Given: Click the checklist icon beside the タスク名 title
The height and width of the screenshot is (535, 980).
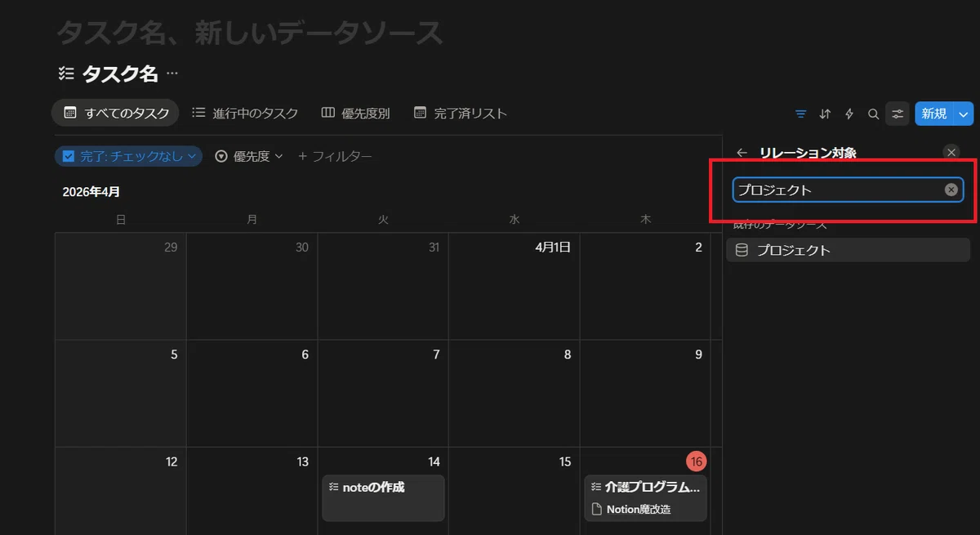Looking at the screenshot, I should coord(67,74).
